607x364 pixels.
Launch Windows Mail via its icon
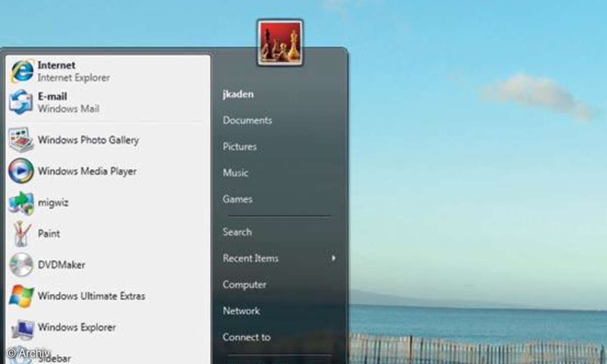21,103
